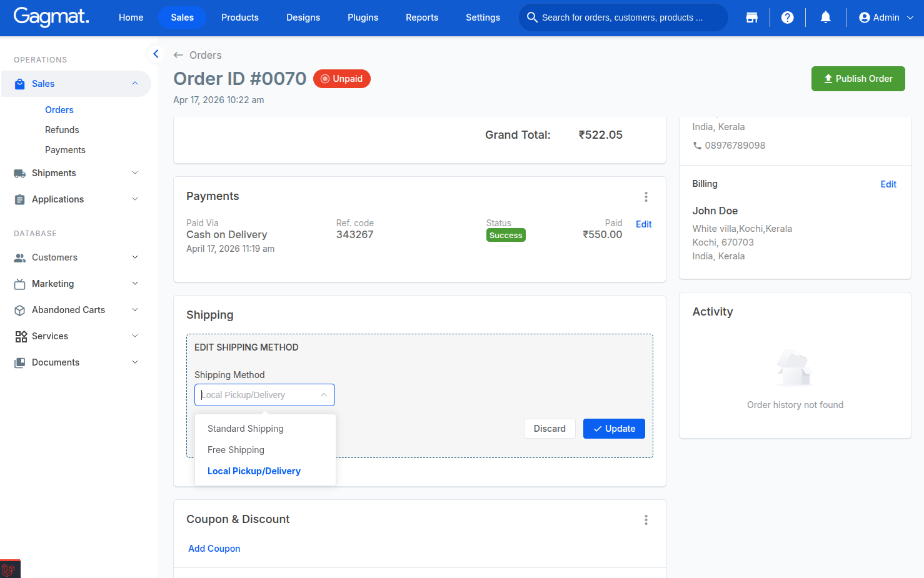
Task: Open the storefront icon in top bar
Action: coord(751,17)
